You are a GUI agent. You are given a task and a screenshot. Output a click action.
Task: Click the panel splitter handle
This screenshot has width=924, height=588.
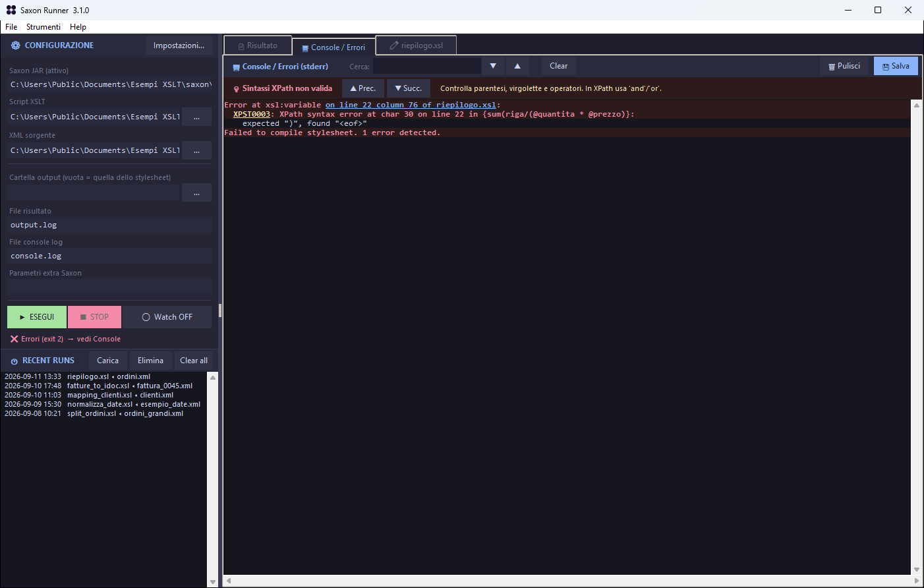coord(220,310)
